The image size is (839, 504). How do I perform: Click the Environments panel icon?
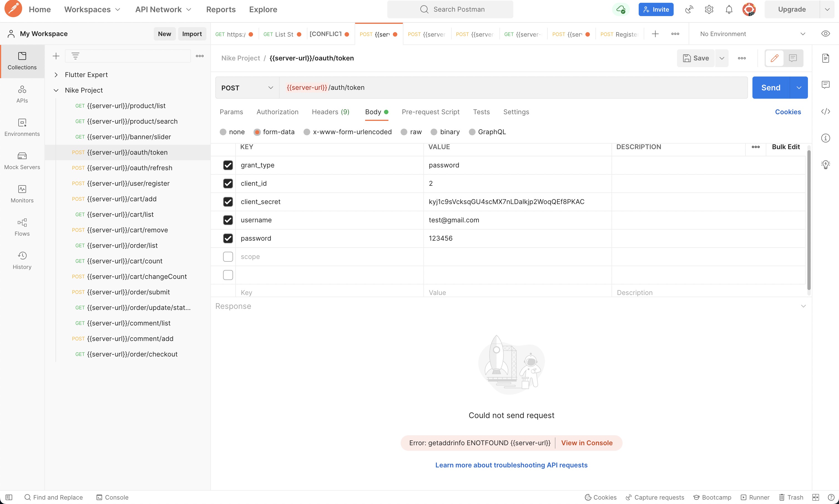pos(22,128)
